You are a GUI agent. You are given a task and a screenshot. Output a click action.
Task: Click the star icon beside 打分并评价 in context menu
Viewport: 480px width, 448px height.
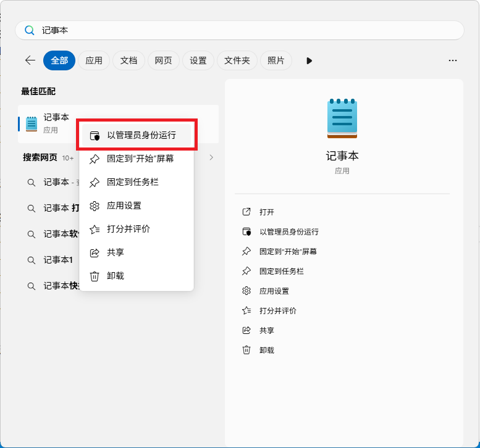95,230
